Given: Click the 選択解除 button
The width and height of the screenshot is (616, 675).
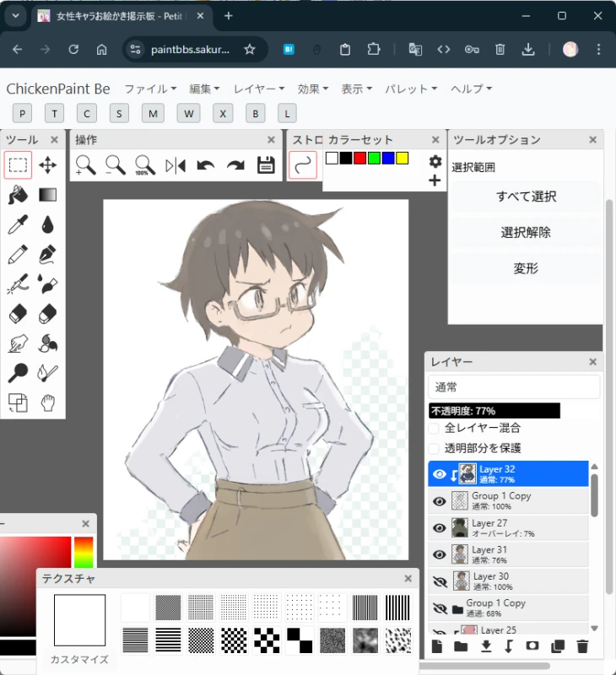Looking at the screenshot, I should (x=526, y=233).
